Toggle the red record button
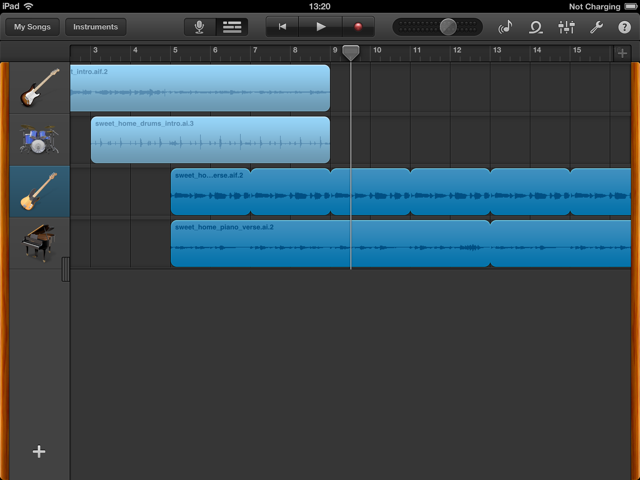Viewport: 640px width, 480px height. coord(357,27)
